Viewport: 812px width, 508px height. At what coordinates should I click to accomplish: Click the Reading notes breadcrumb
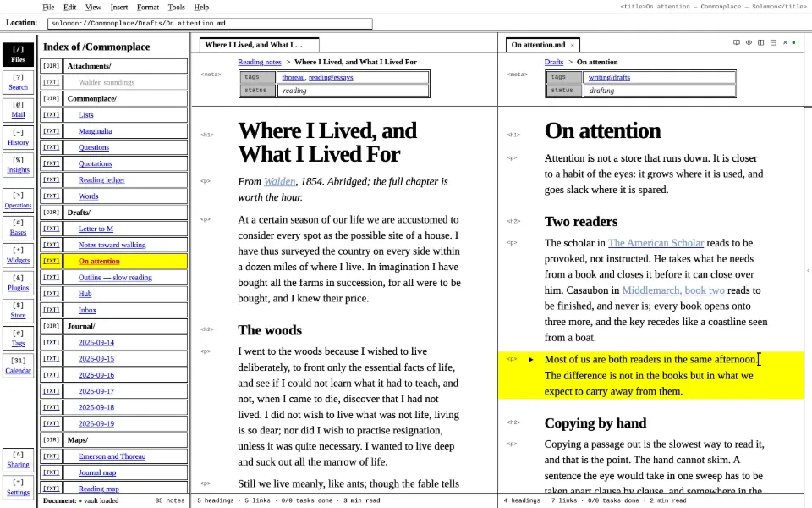click(x=260, y=62)
